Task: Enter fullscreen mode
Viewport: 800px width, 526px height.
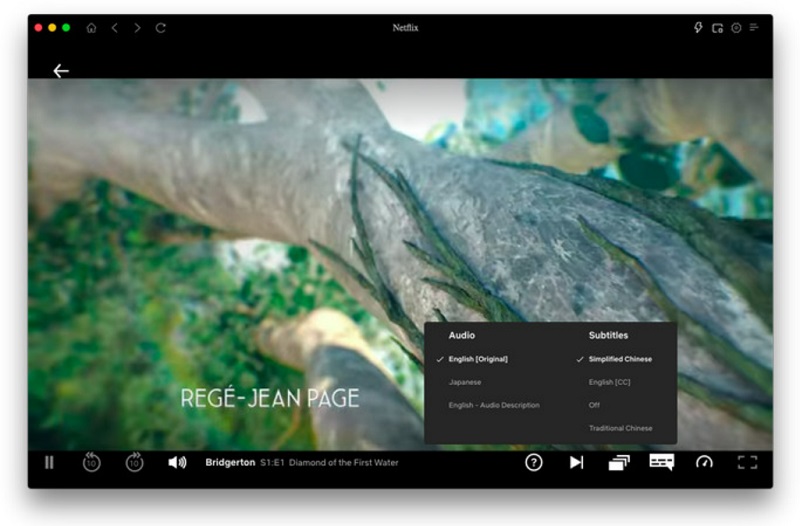Action: point(747,462)
